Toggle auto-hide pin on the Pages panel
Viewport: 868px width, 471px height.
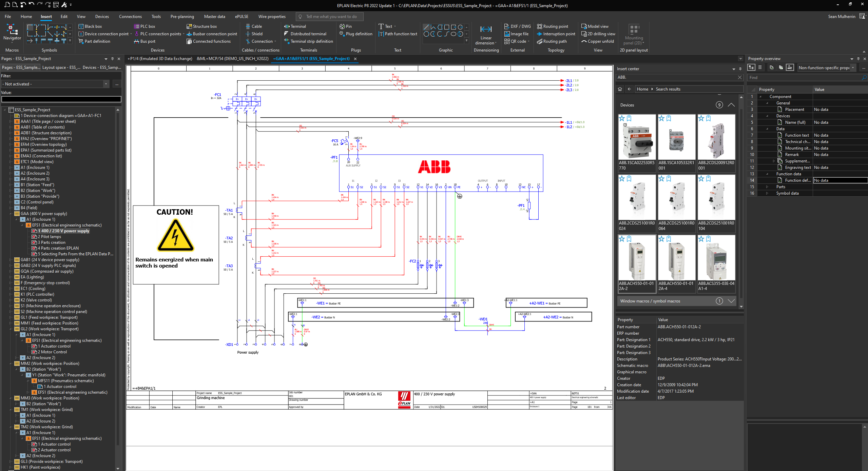(112, 58)
